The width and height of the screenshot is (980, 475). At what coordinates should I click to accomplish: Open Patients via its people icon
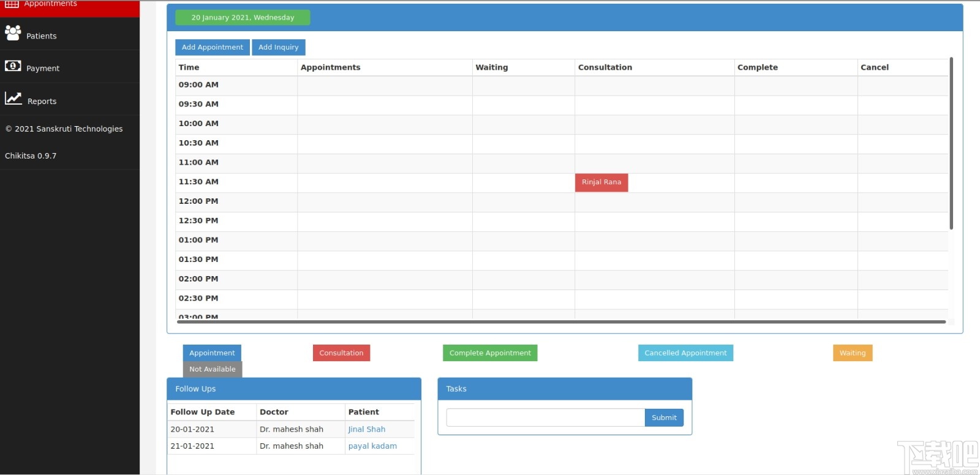point(13,33)
